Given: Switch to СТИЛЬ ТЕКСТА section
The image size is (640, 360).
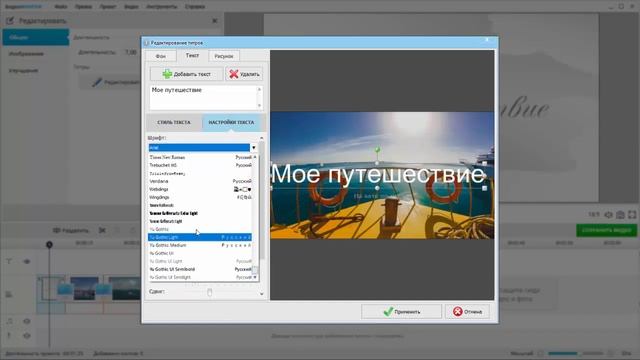Looking at the screenshot, I should click(174, 122).
